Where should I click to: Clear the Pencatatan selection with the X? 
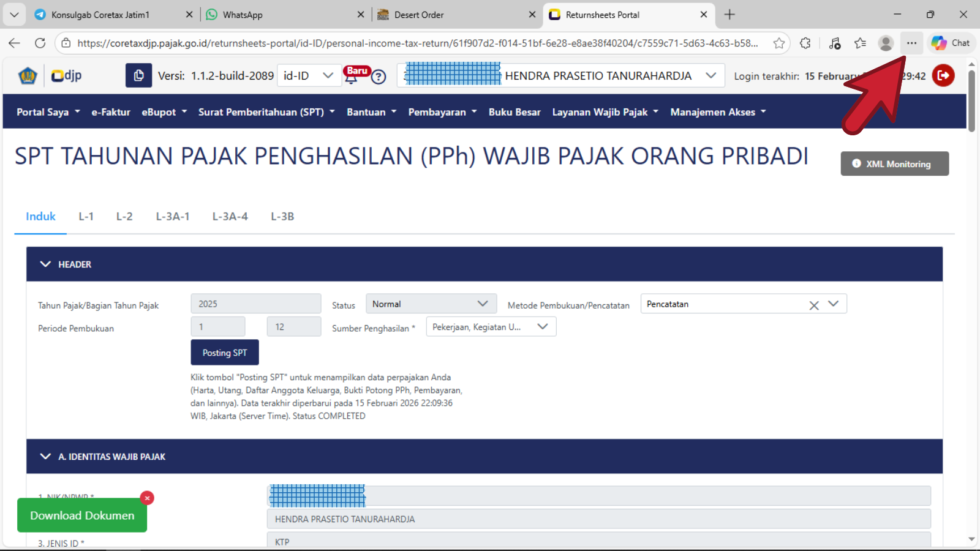(x=813, y=305)
